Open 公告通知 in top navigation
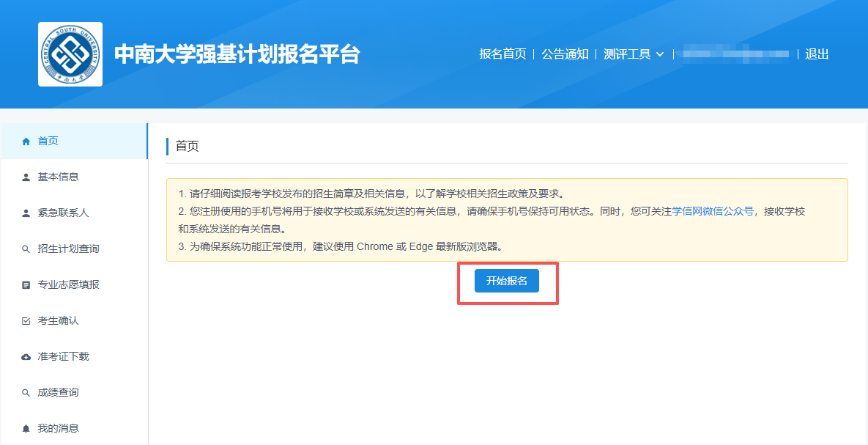The width and height of the screenshot is (868, 445). (x=565, y=54)
